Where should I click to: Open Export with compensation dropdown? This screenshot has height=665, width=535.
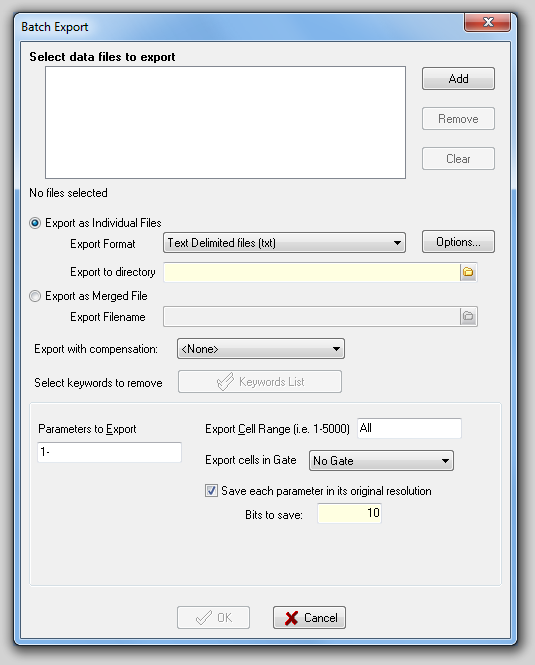tap(260, 349)
